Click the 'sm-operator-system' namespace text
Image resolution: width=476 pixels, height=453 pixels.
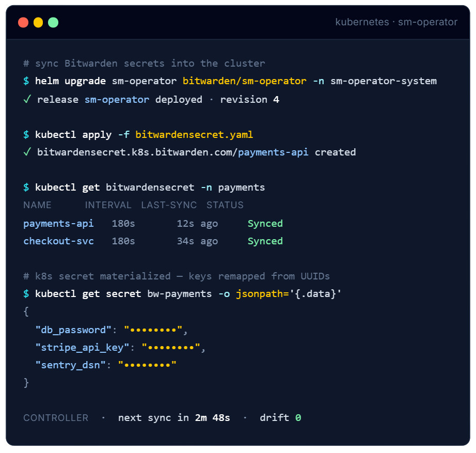point(384,81)
